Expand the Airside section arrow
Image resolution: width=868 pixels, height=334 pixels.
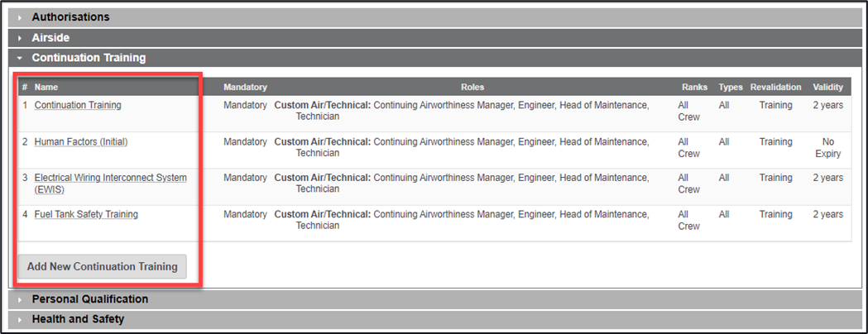click(x=21, y=38)
